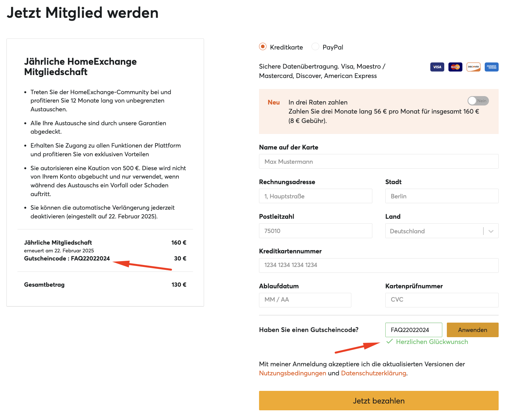Focus the Ablaufdatum MM / AA field
Viewport: 509px width, 420px height.
pyautogui.click(x=305, y=300)
